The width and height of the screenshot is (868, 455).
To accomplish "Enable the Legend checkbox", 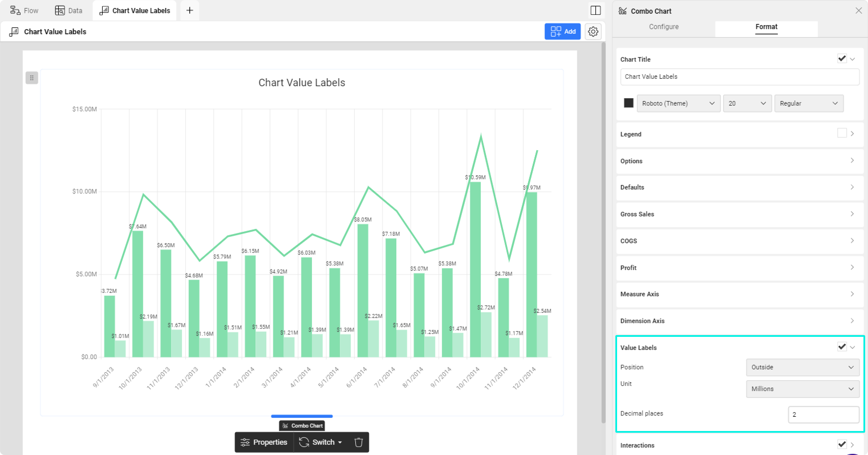I will point(842,133).
